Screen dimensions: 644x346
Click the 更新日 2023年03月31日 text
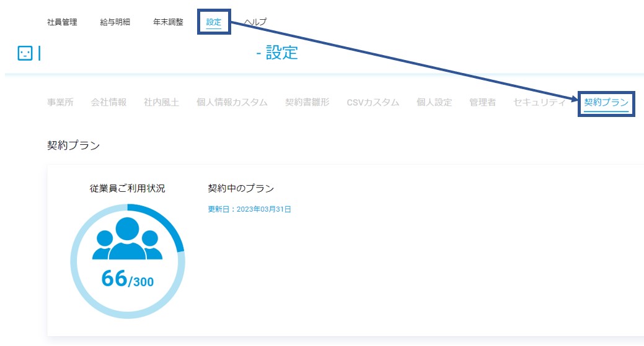[x=249, y=209]
